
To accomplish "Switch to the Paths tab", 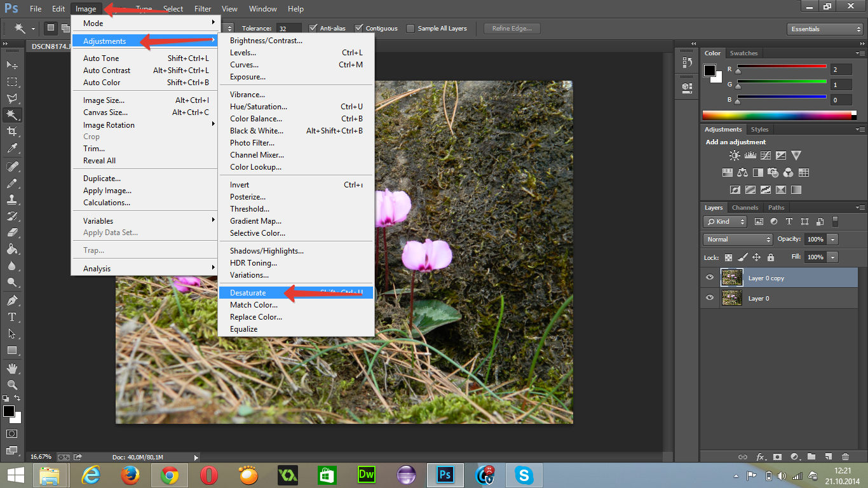I will pos(776,208).
